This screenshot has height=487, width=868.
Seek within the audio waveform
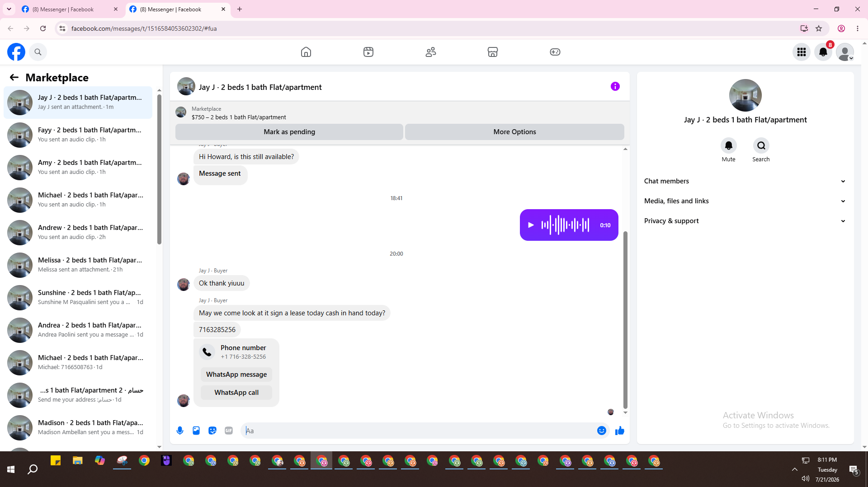pos(565,225)
